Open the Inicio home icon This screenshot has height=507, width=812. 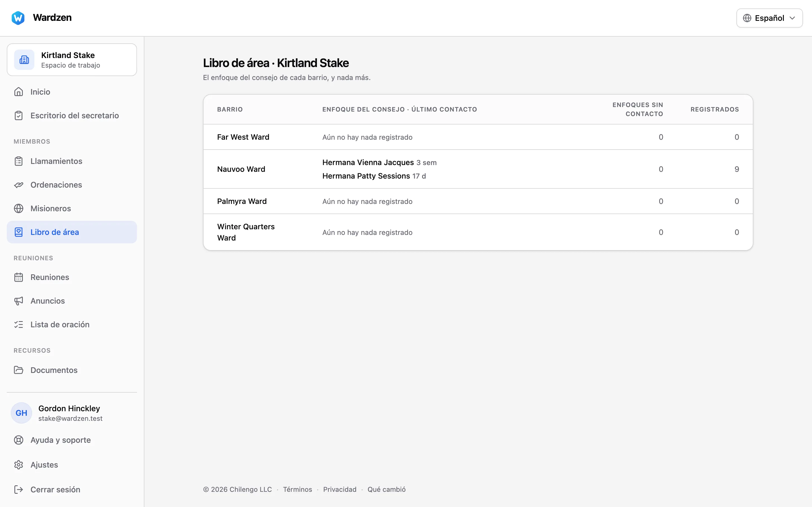point(18,92)
